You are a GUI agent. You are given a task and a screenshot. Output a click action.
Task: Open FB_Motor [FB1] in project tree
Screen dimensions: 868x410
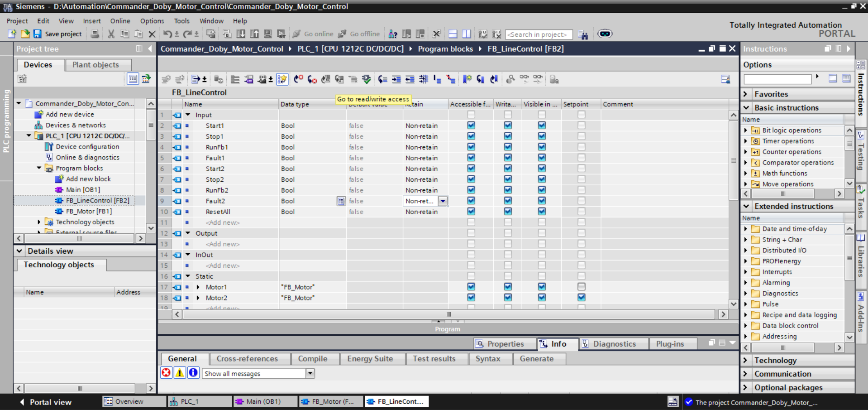pyautogui.click(x=89, y=211)
